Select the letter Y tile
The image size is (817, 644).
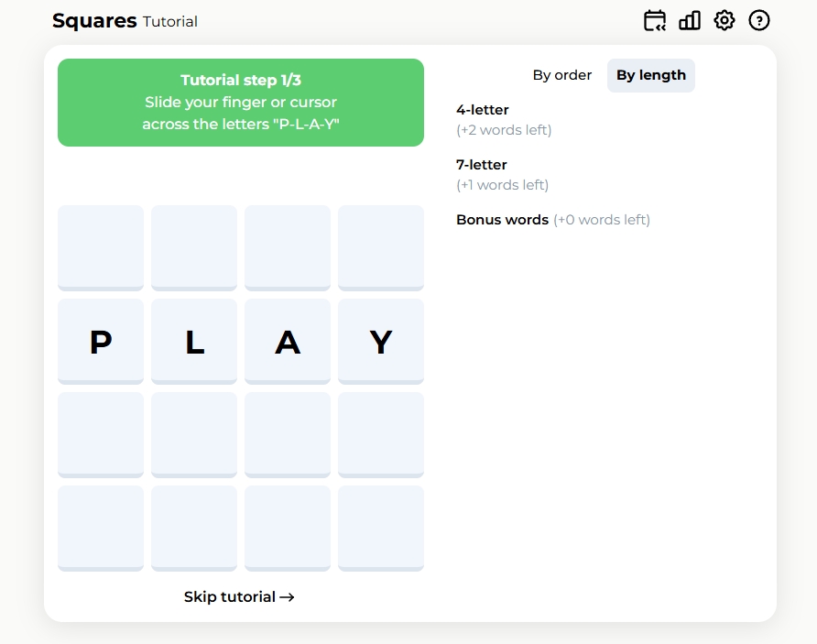coord(381,342)
